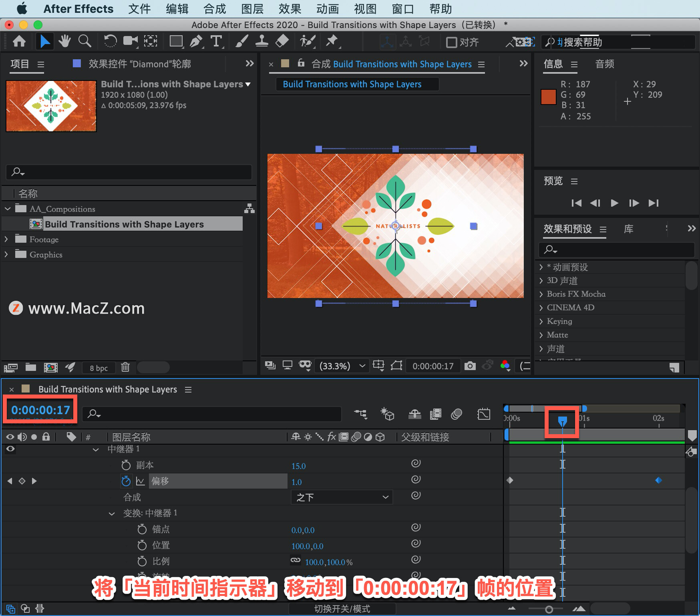Select the Hand tool

[x=64, y=41]
